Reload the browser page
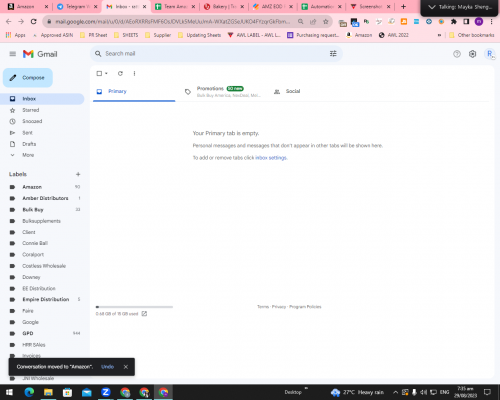Image resolution: width=500 pixels, height=400 pixels. click(x=33, y=22)
